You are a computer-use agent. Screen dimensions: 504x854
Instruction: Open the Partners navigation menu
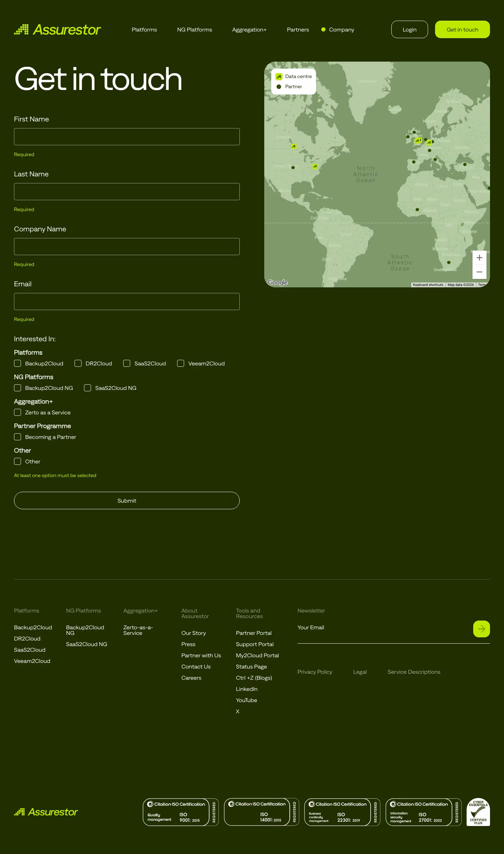(x=298, y=30)
